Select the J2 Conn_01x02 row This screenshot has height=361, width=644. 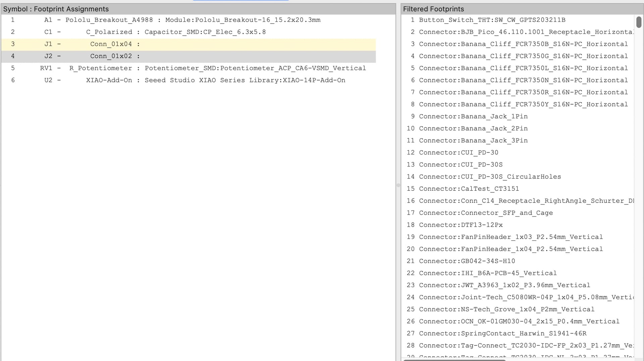(x=189, y=56)
